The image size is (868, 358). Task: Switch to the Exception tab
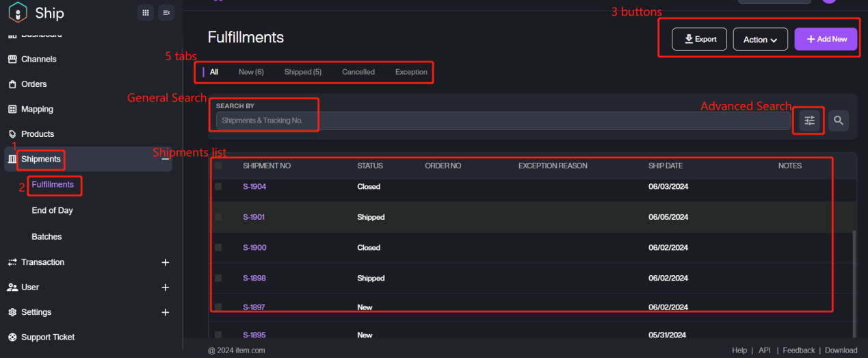coord(411,72)
